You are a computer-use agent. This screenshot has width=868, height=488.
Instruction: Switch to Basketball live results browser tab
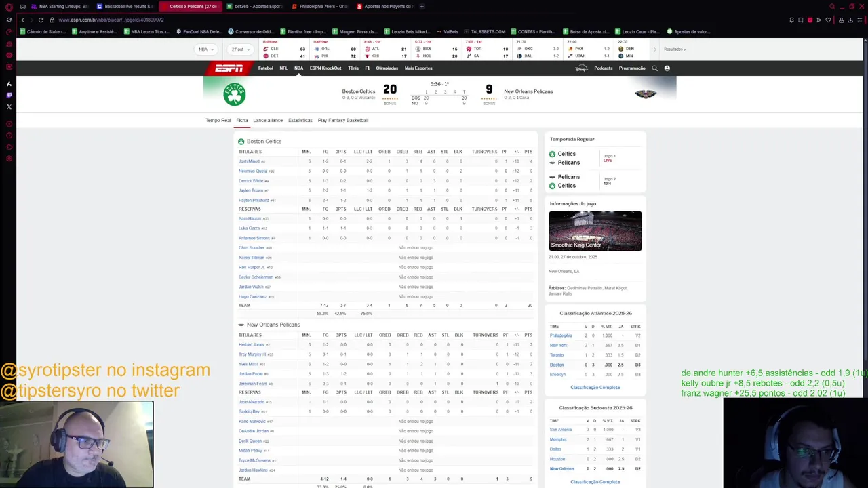(125, 7)
